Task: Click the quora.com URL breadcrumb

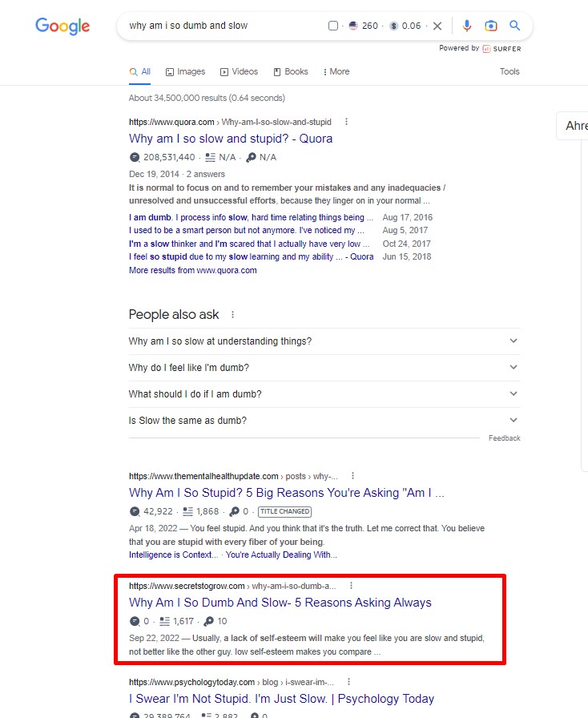Action: point(230,123)
